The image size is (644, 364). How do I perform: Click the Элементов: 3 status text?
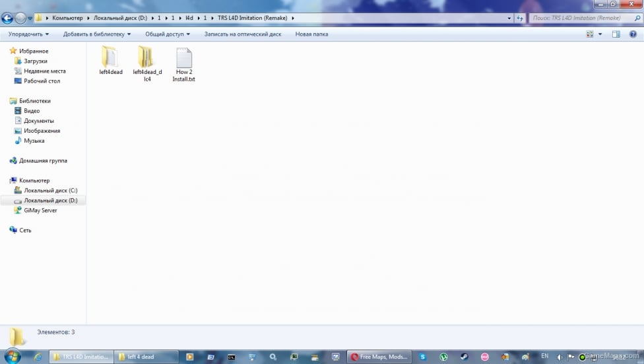coord(56,332)
